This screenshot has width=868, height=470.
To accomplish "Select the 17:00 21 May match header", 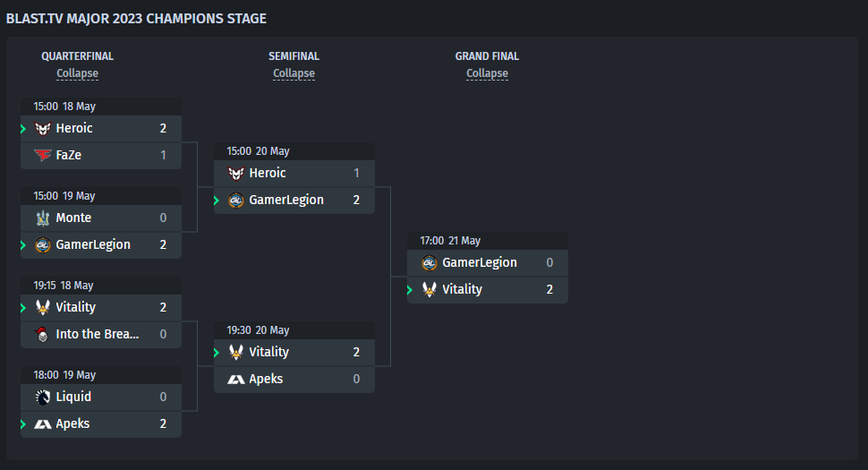I will [x=488, y=241].
